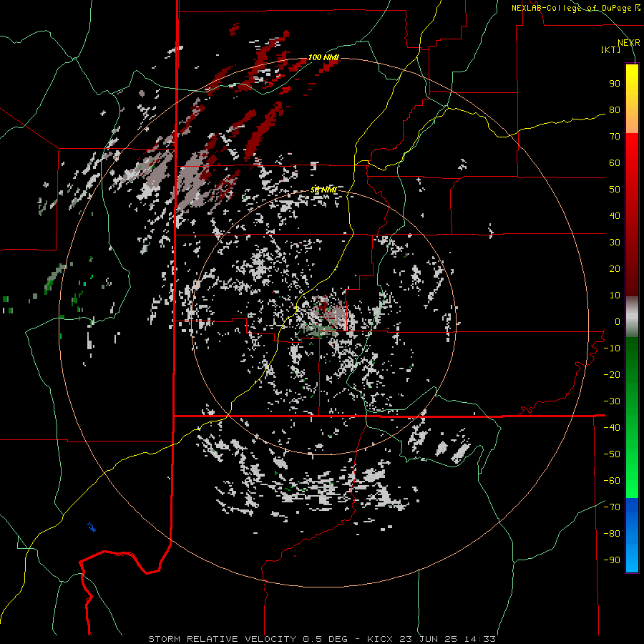Click the 0 value on velocity scale
The height and width of the screenshot is (644, 644).
(618, 321)
